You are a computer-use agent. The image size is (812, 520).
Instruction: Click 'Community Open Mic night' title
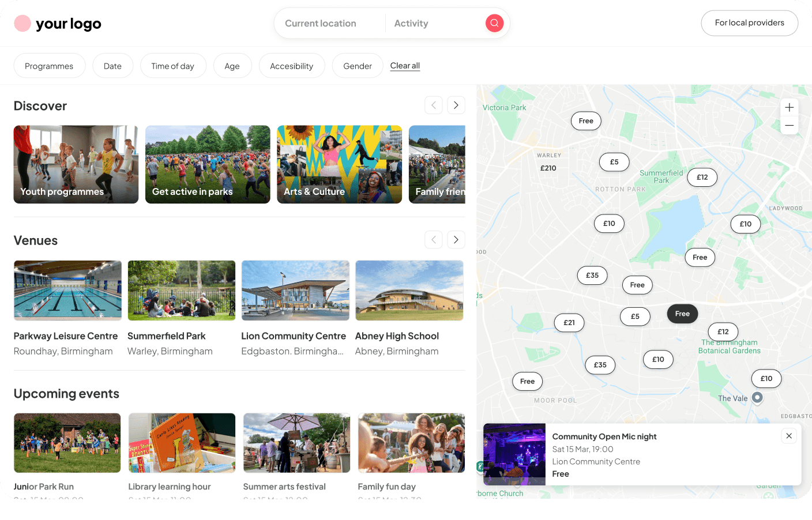(604, 436)
